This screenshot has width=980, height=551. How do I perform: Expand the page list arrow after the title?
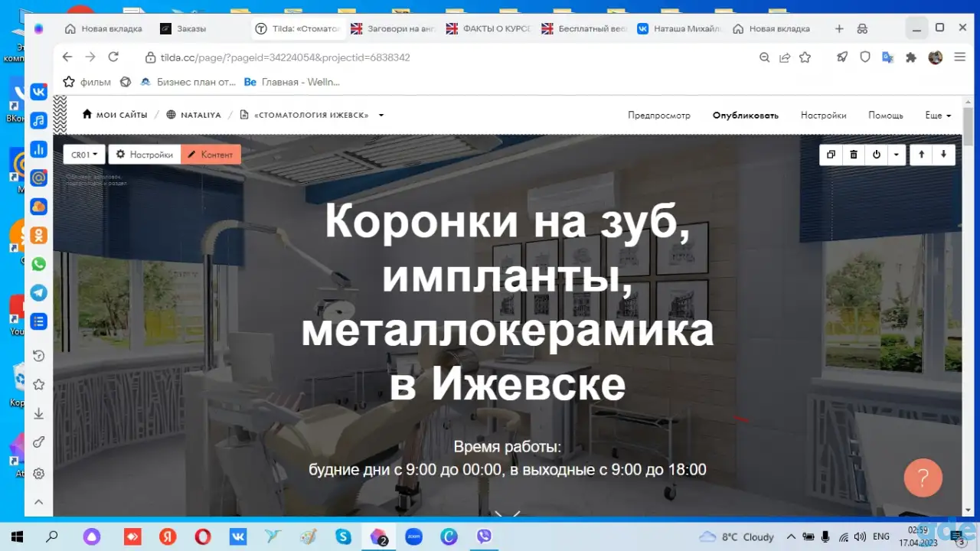[x=381, y=116]
